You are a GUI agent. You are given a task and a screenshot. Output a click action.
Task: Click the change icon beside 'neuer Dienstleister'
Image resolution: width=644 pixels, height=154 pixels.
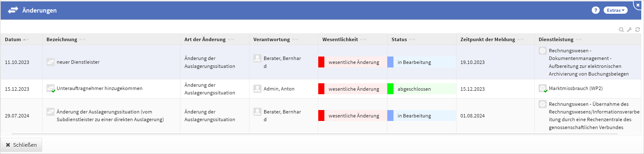(x=50, y=62)
